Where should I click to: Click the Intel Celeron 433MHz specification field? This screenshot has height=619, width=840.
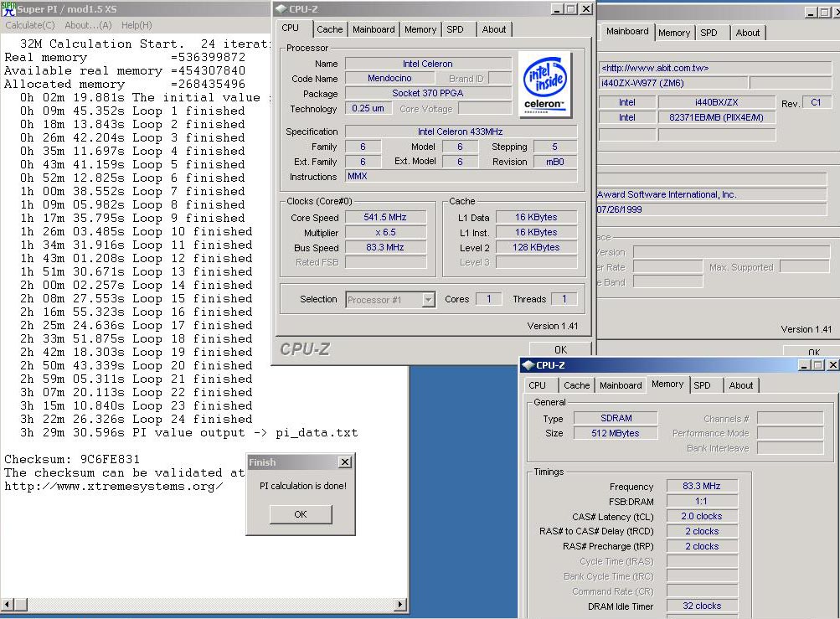(461, 132)
